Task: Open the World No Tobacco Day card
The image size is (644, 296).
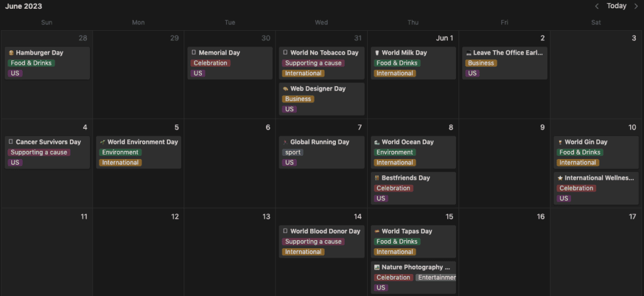Action: tap(324, 53)
